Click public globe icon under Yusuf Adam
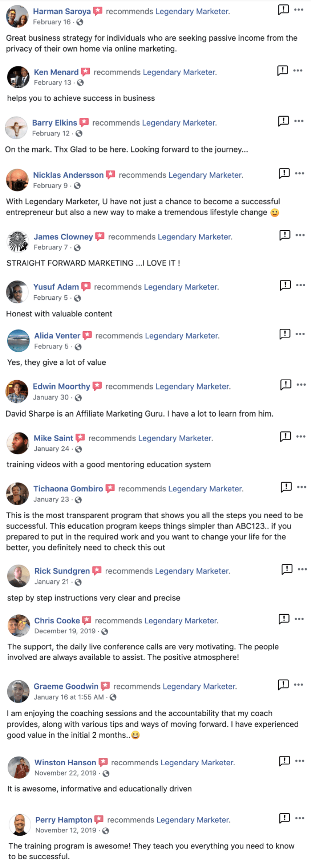 click(x=77, y=298)
